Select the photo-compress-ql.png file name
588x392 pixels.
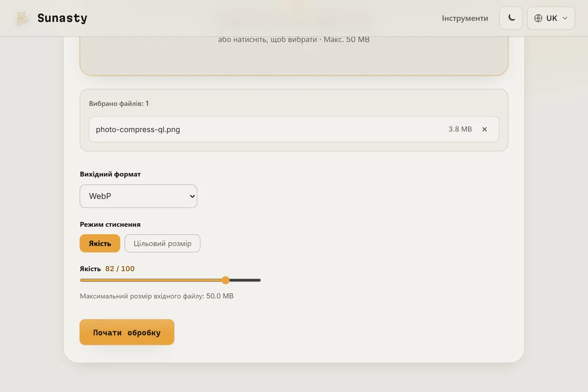tap(138, 129)
